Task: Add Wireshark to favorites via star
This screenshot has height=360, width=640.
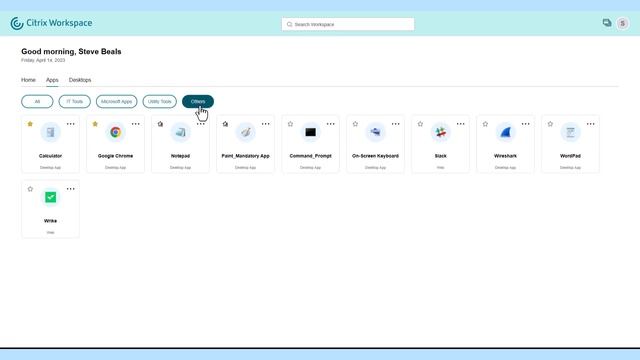Action: [485, 124]
